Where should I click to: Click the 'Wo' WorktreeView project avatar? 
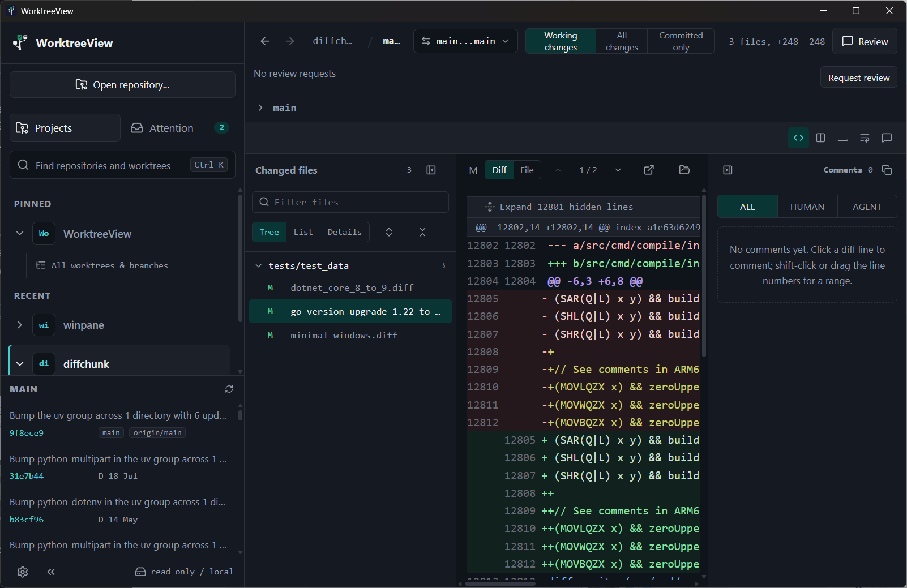point(44,234)
